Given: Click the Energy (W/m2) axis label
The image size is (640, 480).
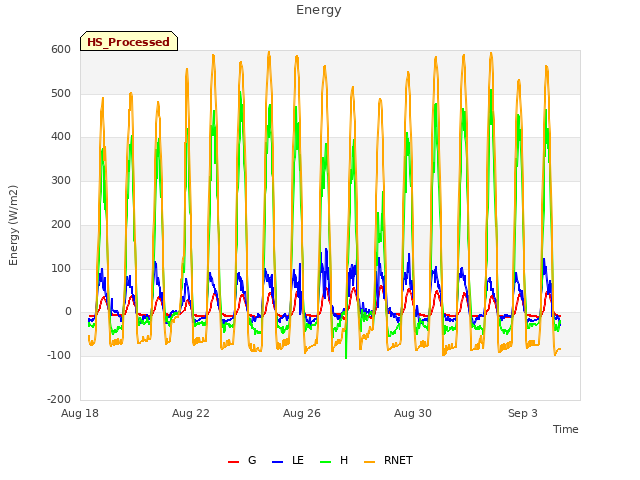Looking at the screenshot, I should pos(13,225).
